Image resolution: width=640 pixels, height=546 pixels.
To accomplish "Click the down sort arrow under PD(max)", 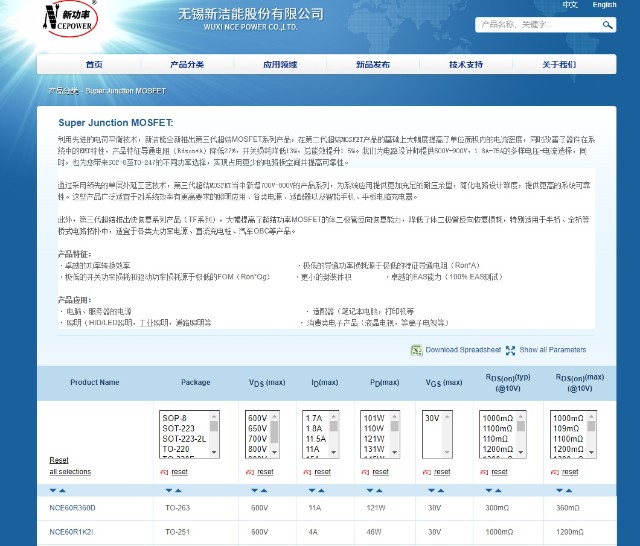I will coord(370,490).
